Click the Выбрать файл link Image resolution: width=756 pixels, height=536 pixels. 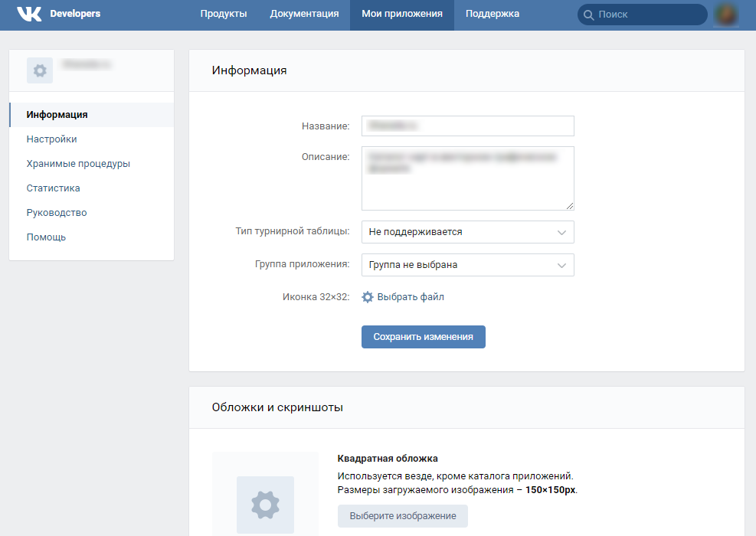click(x=411, y=297)
